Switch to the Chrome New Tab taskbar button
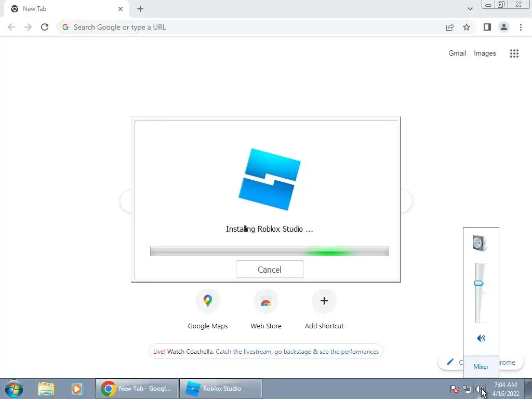The image size is (532, 399). (x=137, y=389)
